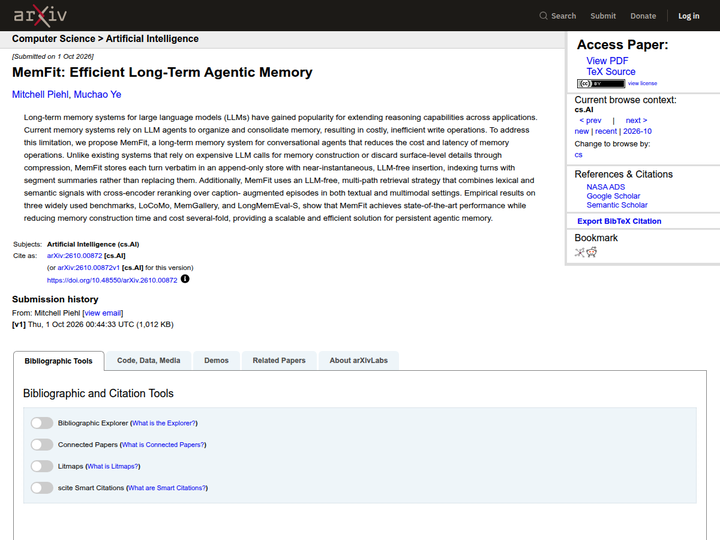This screenshot has width=720, height=540.
Task: Click the Submission history heading
Action: pos(55,299)
